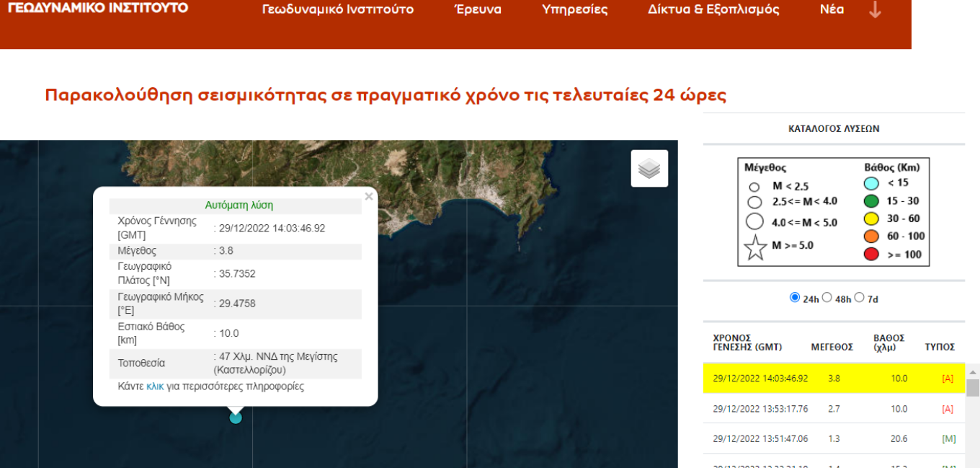Image resolution: width=980 pixels, height=468 pixels.
Task: Select the 24h radio button
Action: [x=795, y=298]
